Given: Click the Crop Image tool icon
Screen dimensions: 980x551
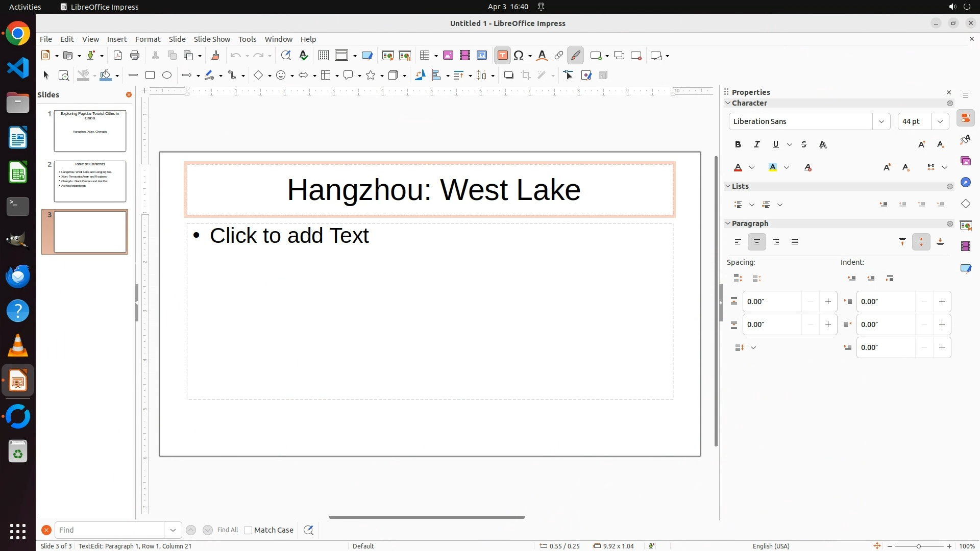Looking at the screenshot, I should click(526, 76).
